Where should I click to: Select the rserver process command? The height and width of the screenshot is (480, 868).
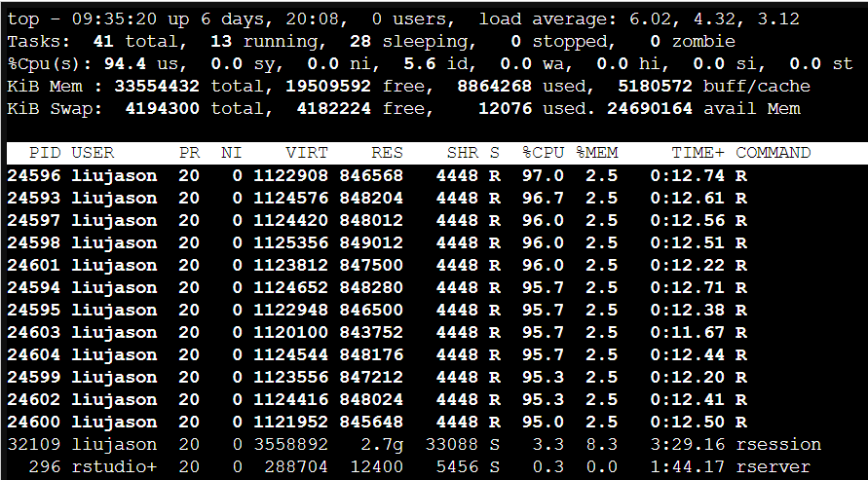773,467
